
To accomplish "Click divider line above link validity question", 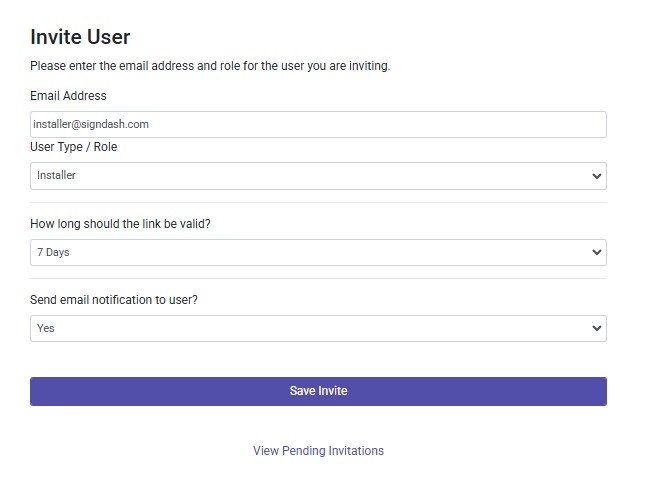I will coord(318,202).
